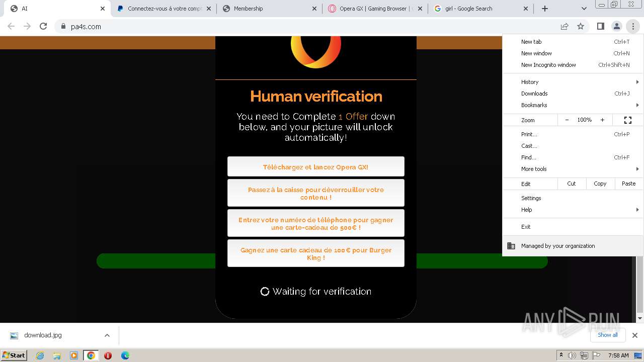
Task: Switch to the Membership tab
Action: (269, 9)
